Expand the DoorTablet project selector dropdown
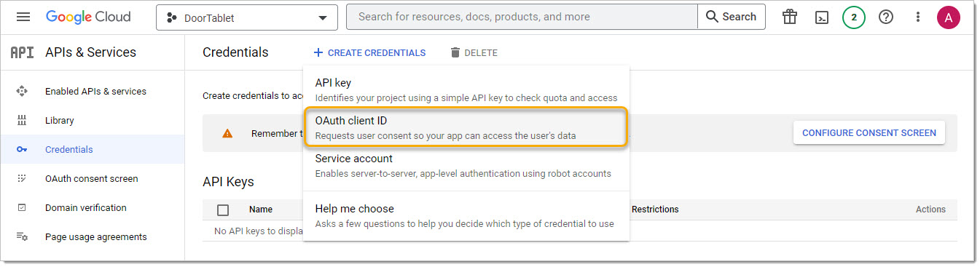 tap(247, 17)
